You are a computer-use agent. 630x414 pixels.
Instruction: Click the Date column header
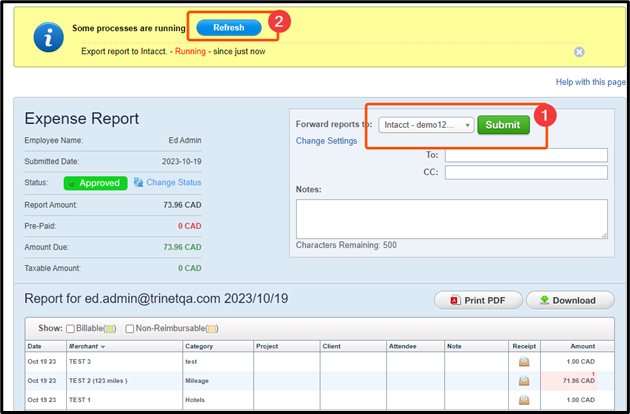(36, 346)
